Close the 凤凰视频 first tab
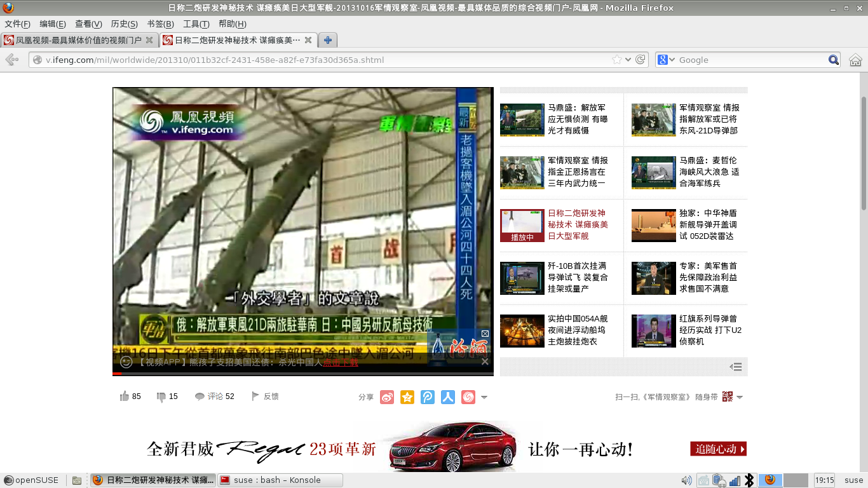The width and height of the screenshot is (868, 488). (x=149, y=40)
